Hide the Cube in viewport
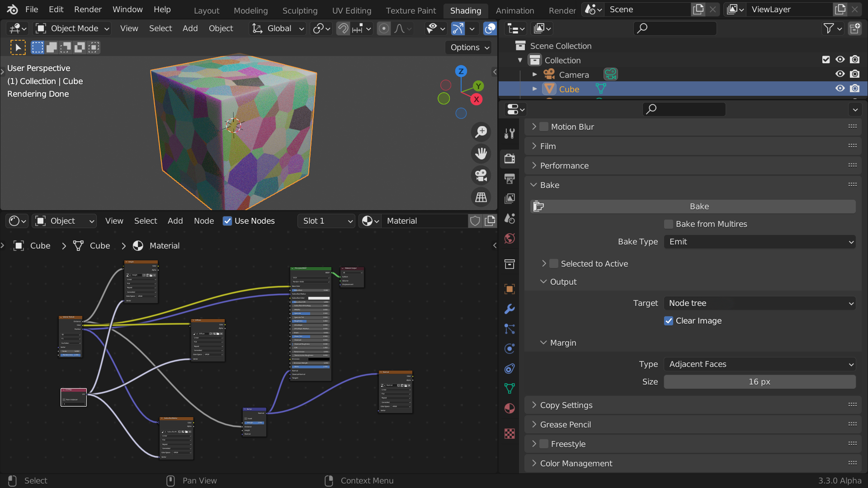This screenshot has width=868, height=488. [840, 89]
